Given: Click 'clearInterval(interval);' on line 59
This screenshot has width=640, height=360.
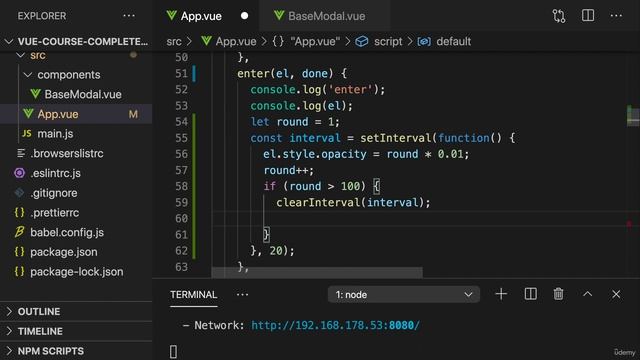Looking at the screenshot, I should pyautogui.click(x=353, y=202).
